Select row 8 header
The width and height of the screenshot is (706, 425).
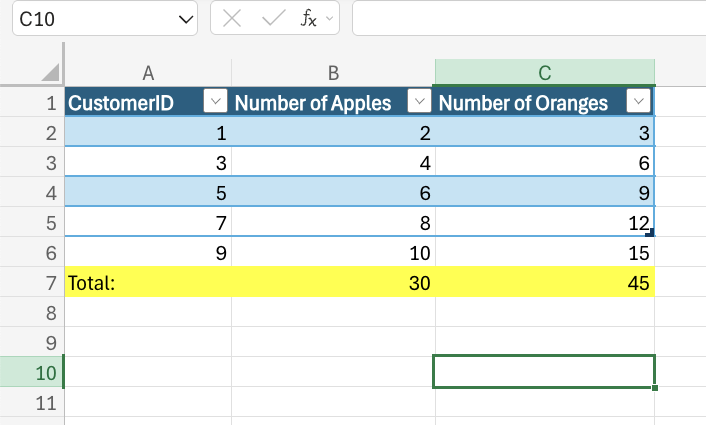[x=32, y=312]
